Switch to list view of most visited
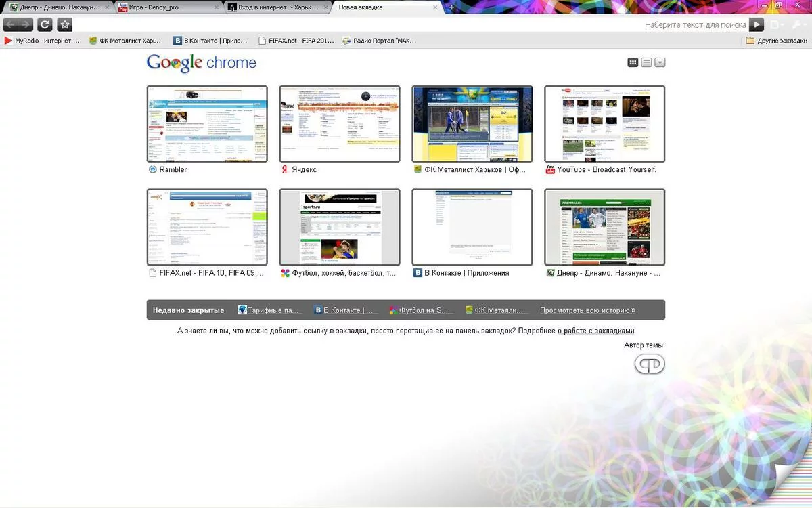The height and width of the screenshot is (508, 812). (x=646, y=62)
